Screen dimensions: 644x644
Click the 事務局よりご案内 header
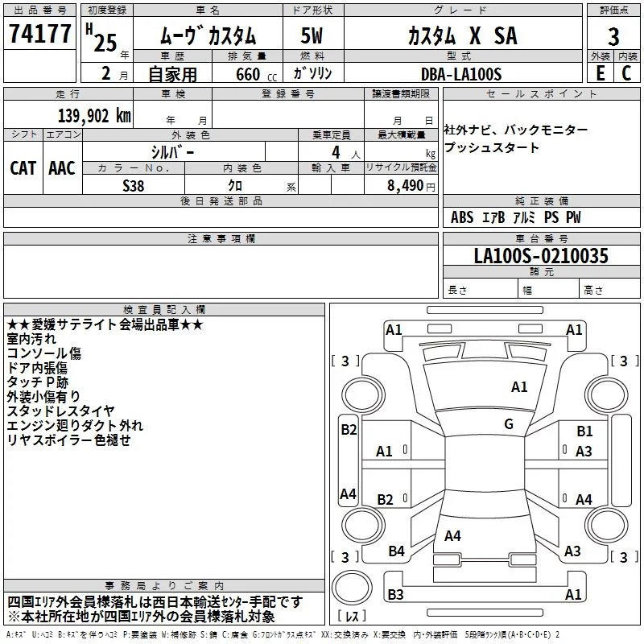coord(164,586)
